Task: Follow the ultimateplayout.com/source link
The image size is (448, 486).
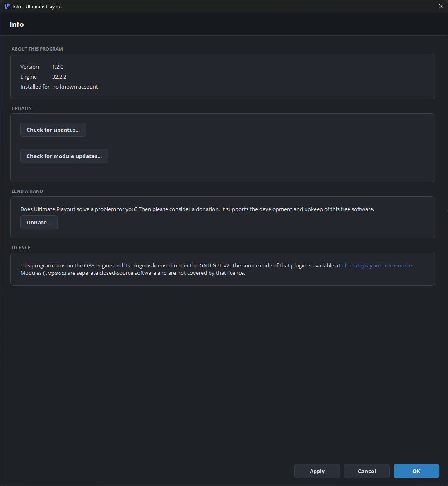Action: coord(377,266)
